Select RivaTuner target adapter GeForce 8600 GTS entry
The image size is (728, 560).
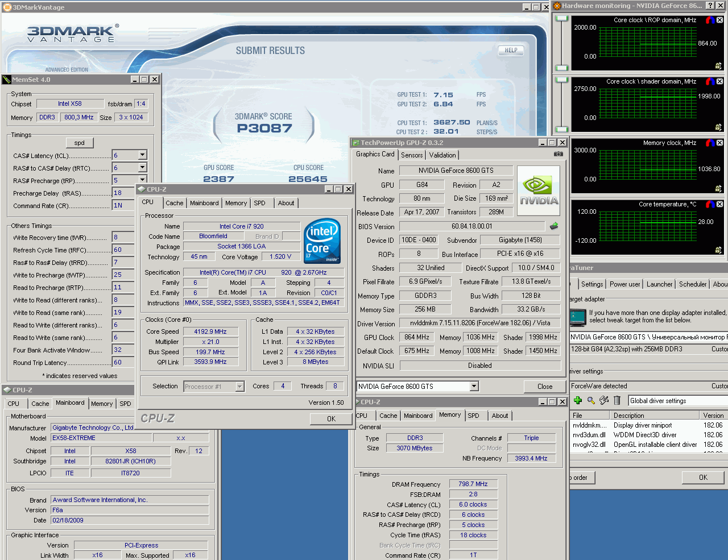pyautogui.click(x=648, y=337)
